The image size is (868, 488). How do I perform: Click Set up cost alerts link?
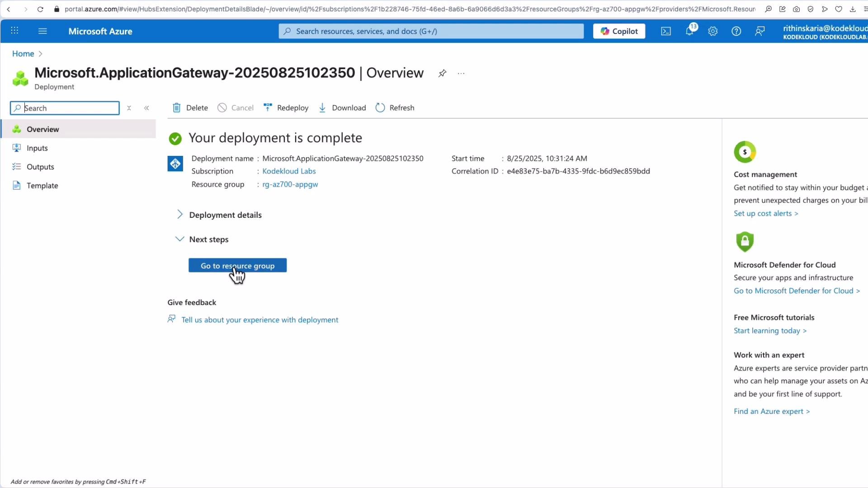point(766,213)
